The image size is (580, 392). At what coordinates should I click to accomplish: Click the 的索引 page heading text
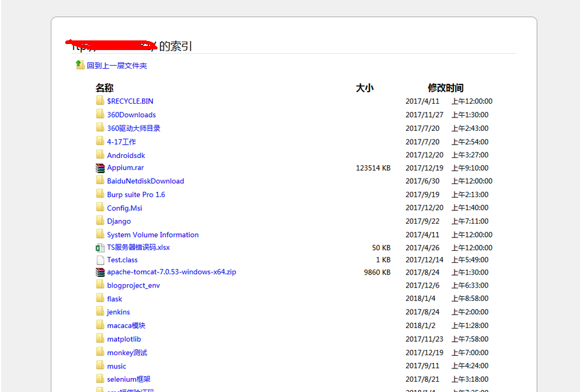176,46
